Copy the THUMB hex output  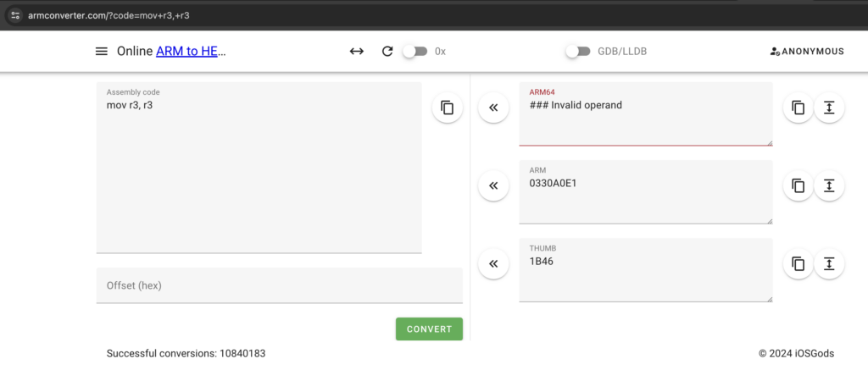pyautogui.click(x=798, y=263)
